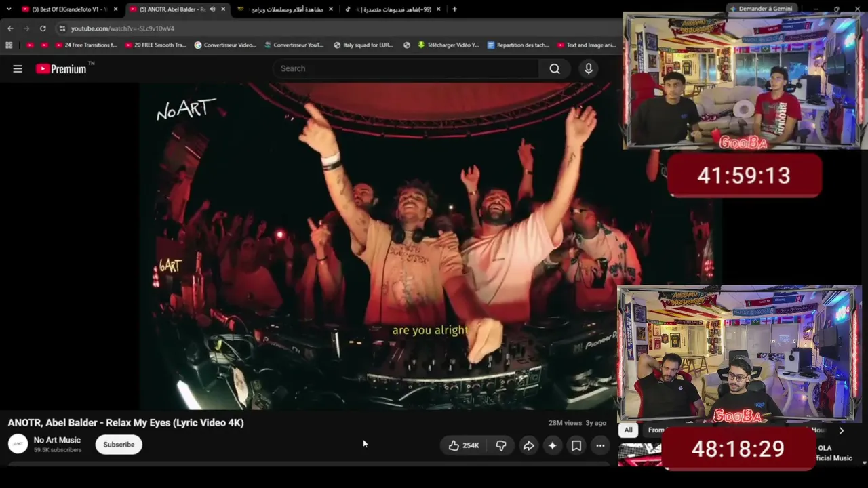This screenshot has height=488, width=868.
Task: Open Repartition des tach... bookmark
Action: [519, 45]
